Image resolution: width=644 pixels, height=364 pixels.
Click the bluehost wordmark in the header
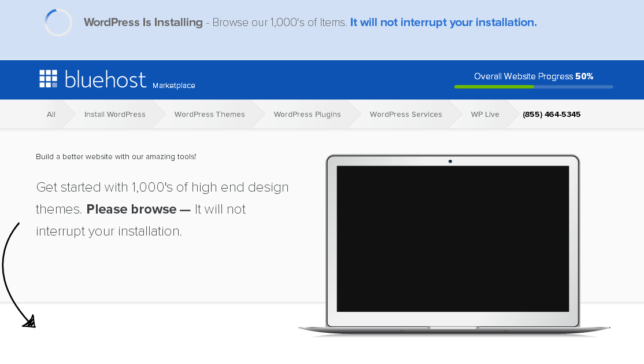(x=104, y=79)
